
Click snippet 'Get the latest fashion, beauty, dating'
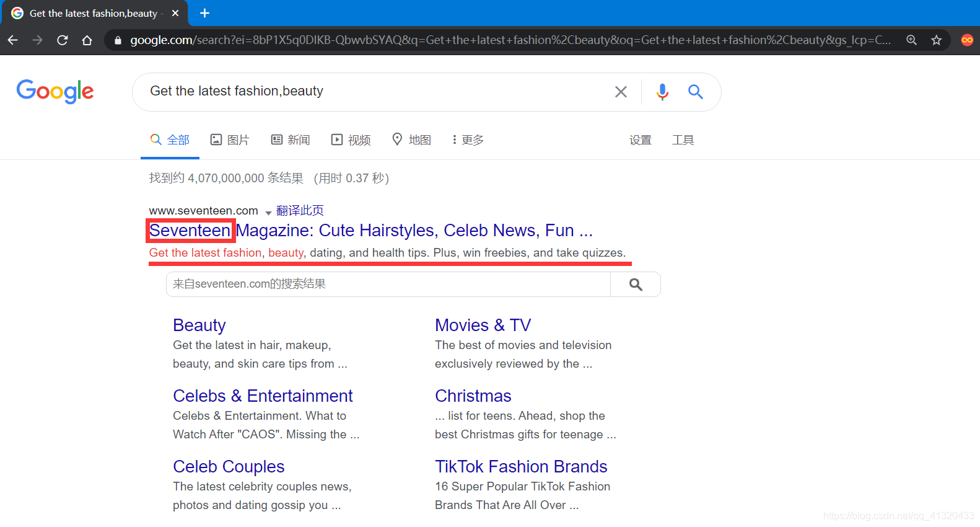click(x=246, y=253)
